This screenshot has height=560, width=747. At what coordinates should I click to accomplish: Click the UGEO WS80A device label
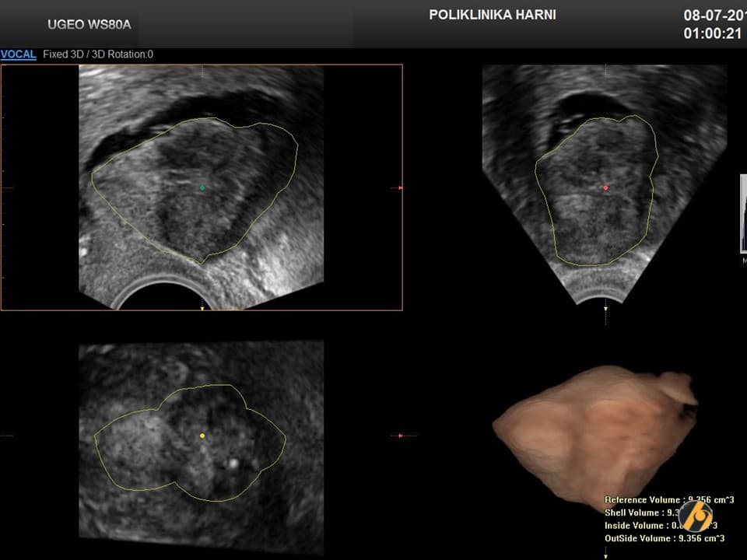[x=89, y=24]
